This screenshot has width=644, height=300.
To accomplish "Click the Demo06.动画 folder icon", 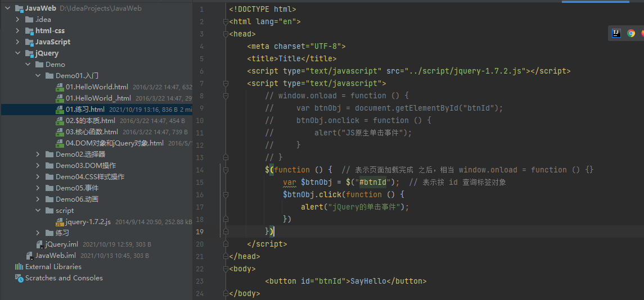I will [x=49, y=199].
